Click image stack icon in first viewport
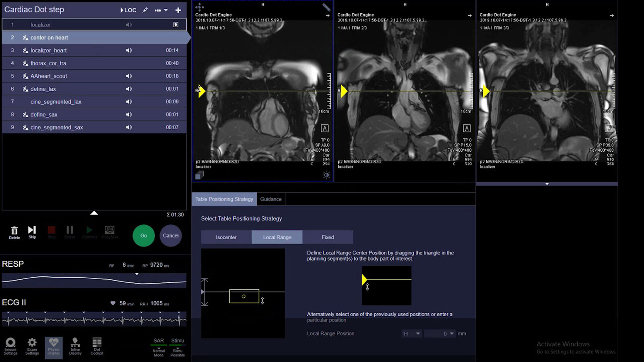 [200, 175]
